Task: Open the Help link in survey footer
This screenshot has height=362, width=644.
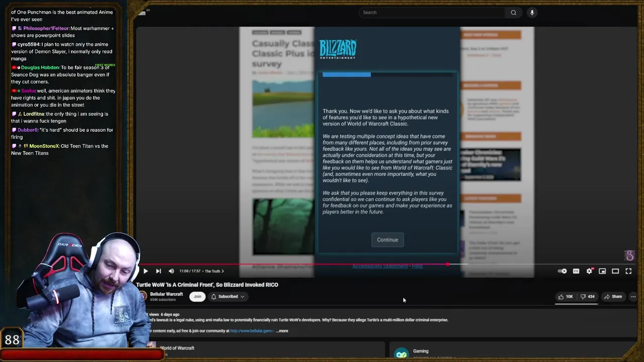Action: tap(417, 266)
